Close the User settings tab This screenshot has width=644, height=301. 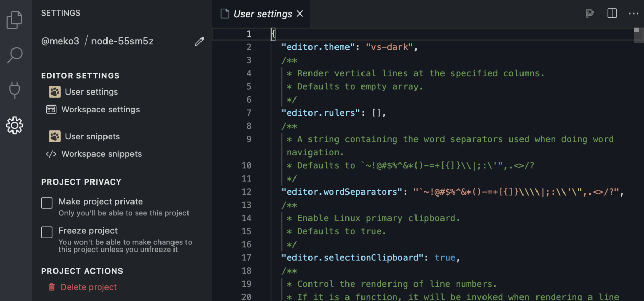300,14
